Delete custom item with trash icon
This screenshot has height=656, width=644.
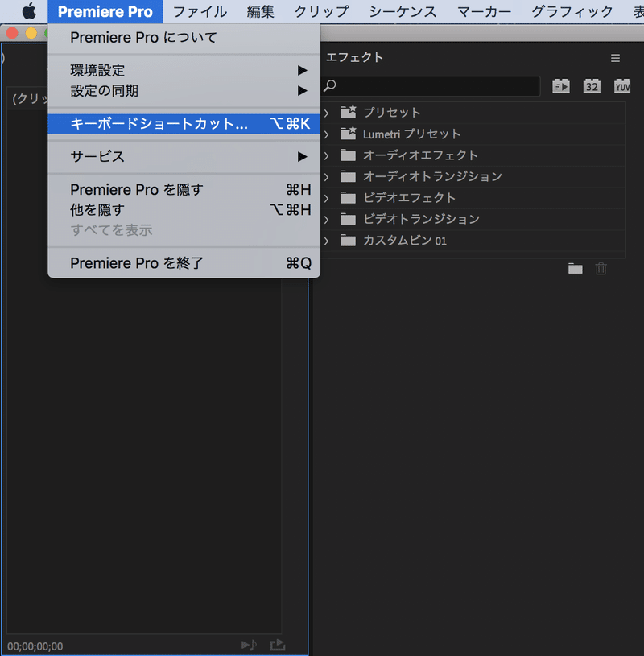(x=601, y=268)
